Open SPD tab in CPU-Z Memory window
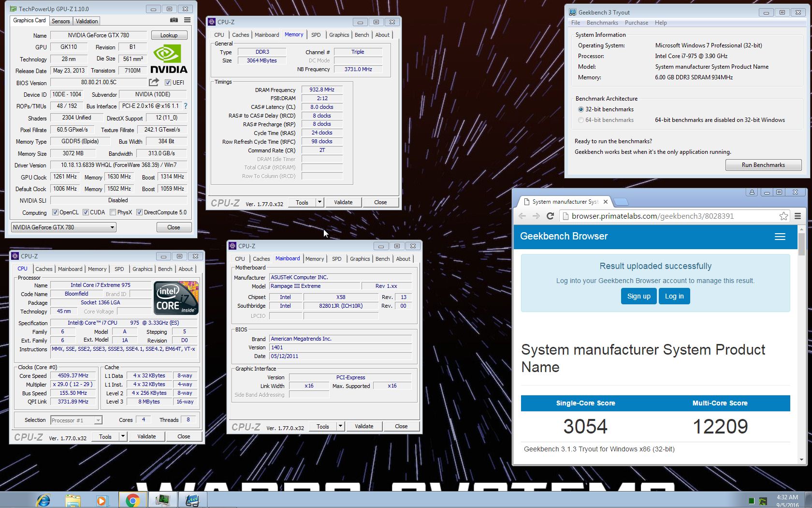The height and width of the screenshot is (508, 812). [x=316, y=35]
